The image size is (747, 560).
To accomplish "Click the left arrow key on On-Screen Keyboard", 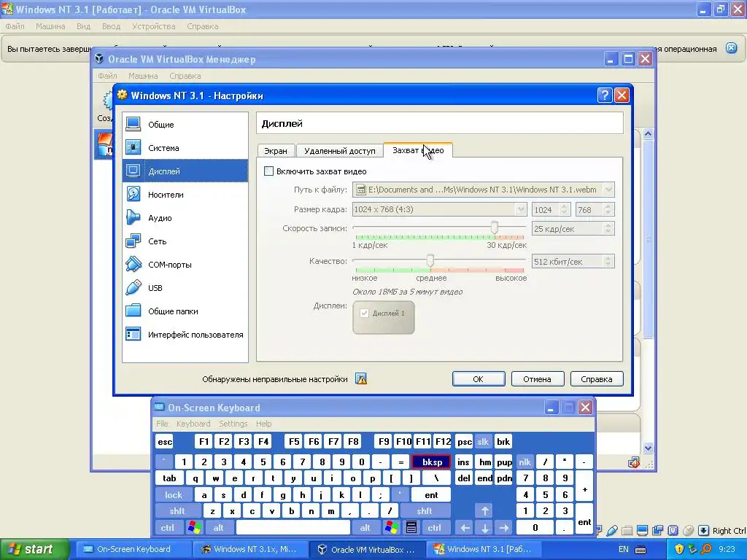I will [465, 527].
